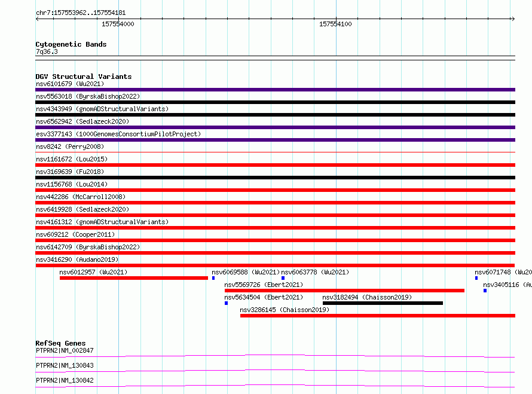Open PTPRN2|NM_130842 gene label
Viewport: 532px width, 394px height.
65,380
